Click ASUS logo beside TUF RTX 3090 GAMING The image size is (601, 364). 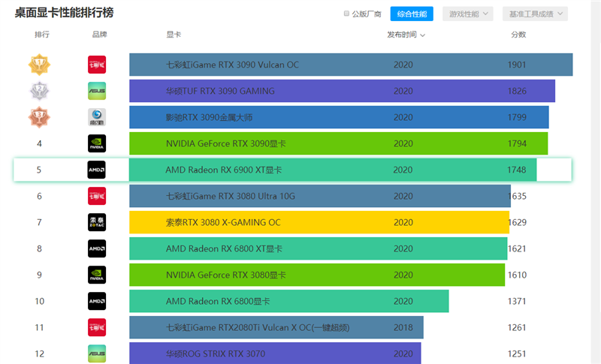click(97, 91)
